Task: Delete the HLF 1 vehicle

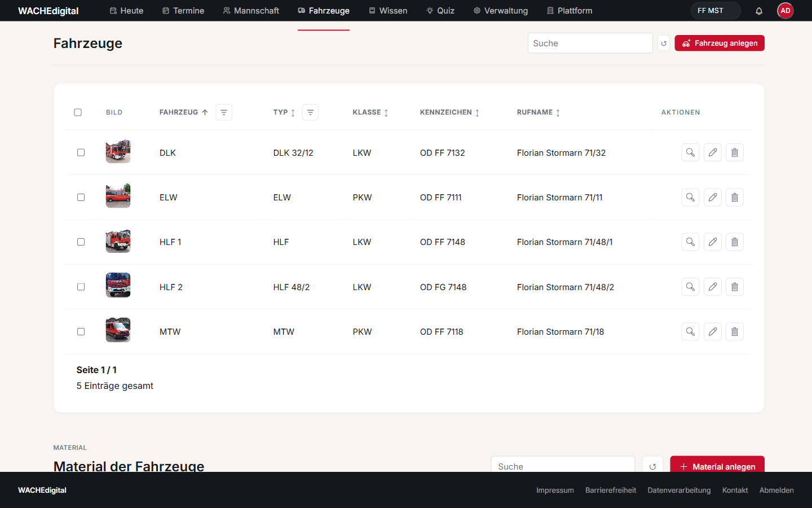Action: point(735,242)
